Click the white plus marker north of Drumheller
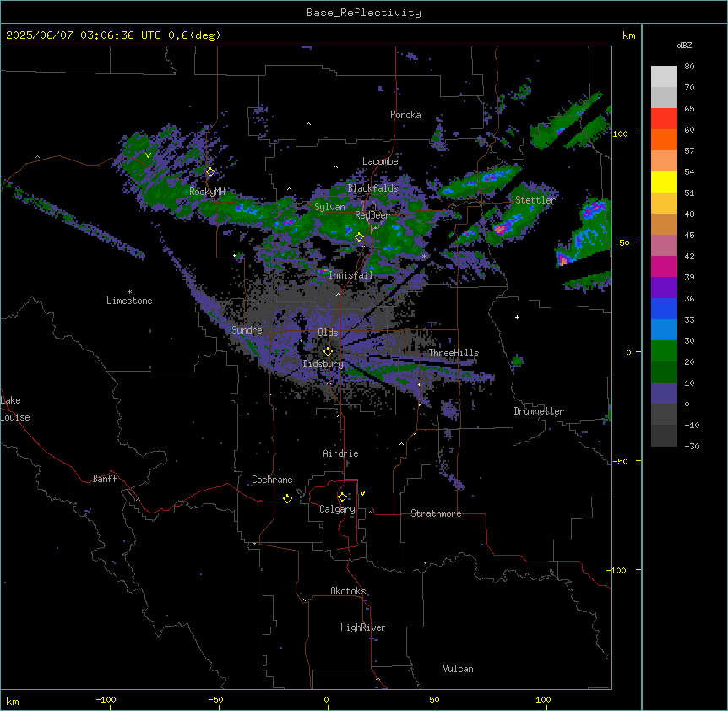 coord(517,317)
